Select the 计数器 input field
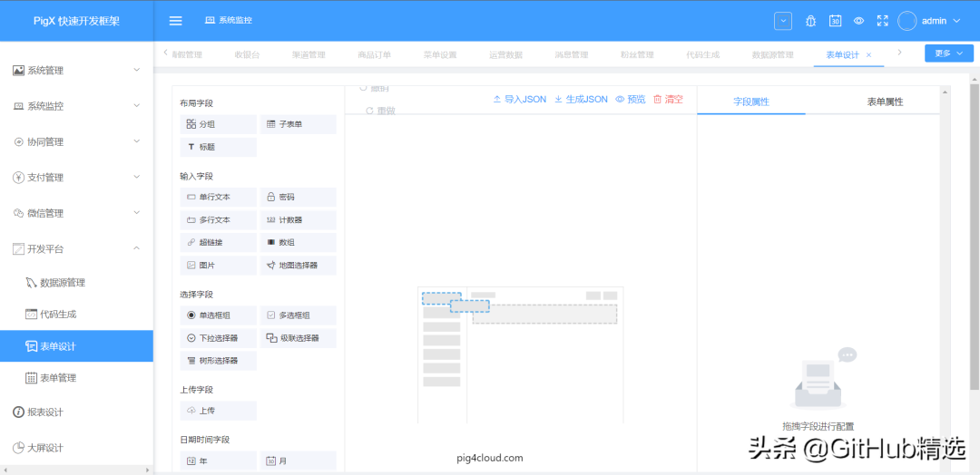 pyautogui.click(x=299, y=220)
